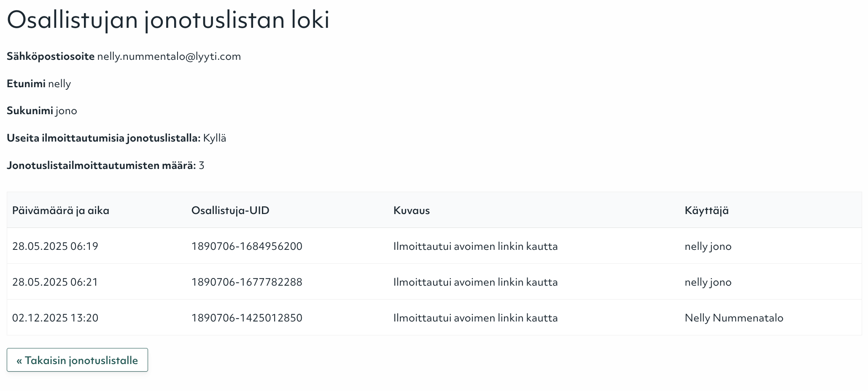Click UID 1890706-1677782288

247,282
